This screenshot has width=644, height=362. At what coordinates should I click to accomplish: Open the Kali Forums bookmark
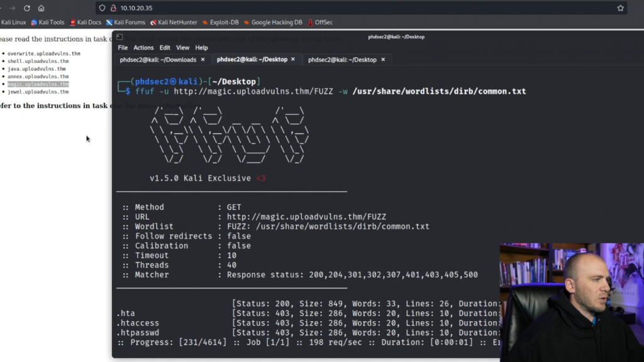(126, 22)
